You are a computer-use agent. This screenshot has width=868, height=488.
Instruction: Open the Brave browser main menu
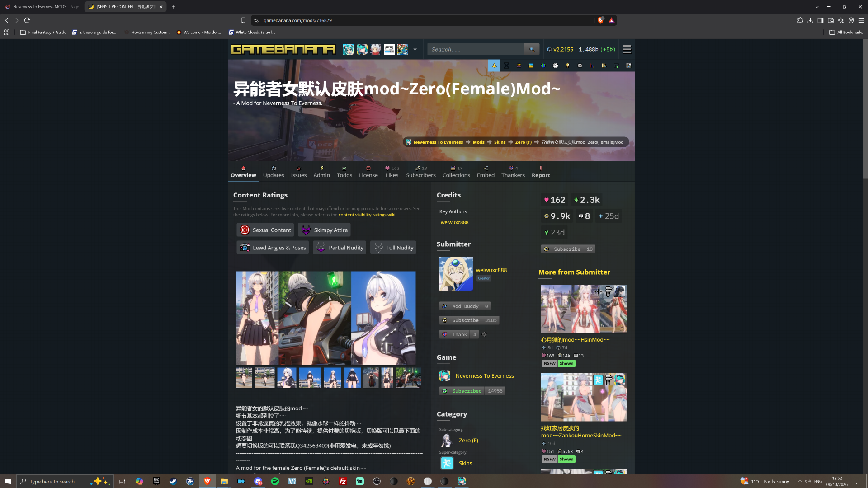[x=861, y=20]
